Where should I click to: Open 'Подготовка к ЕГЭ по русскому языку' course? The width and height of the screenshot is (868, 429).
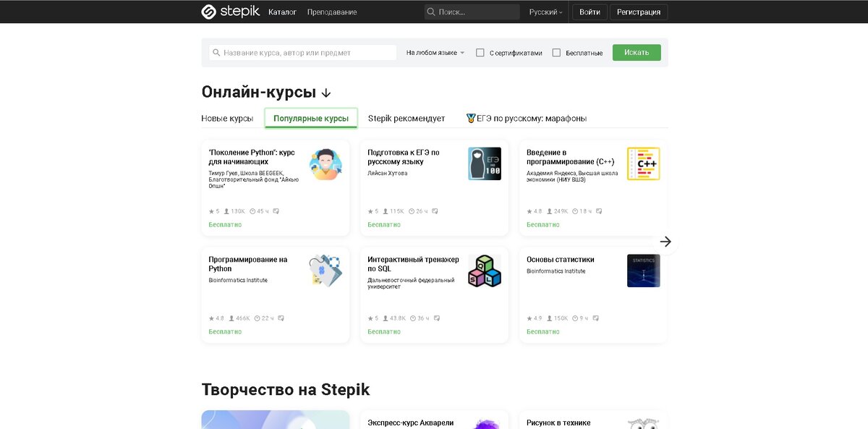[404, 157]
